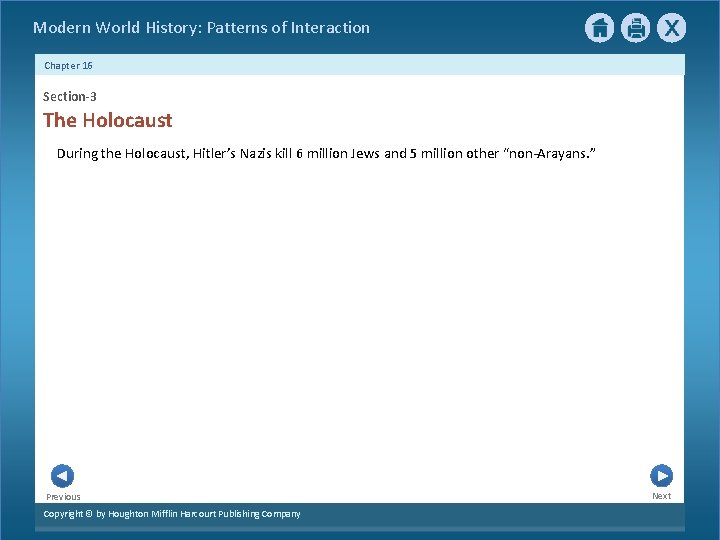This screenshot has height=540, width=720.
Task: Click the copyright Houghton Mifflin Harcourt text
Action: point(172,514)
